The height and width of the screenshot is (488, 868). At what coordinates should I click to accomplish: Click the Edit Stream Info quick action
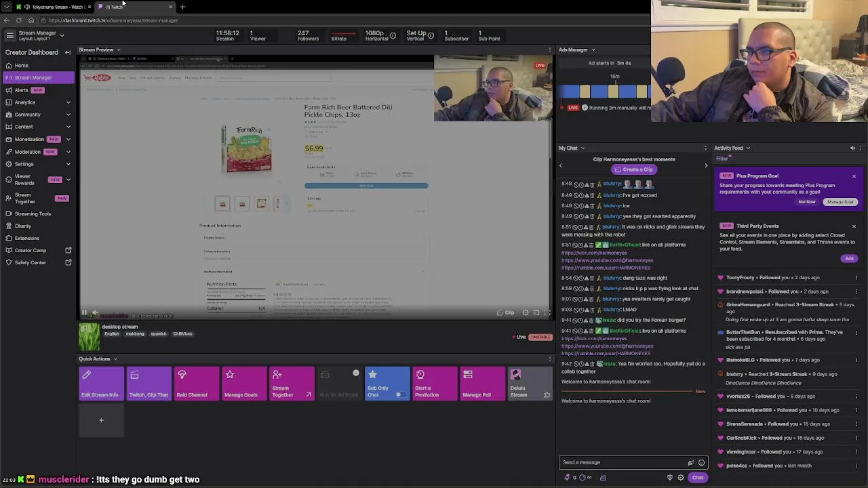(101, 384)
